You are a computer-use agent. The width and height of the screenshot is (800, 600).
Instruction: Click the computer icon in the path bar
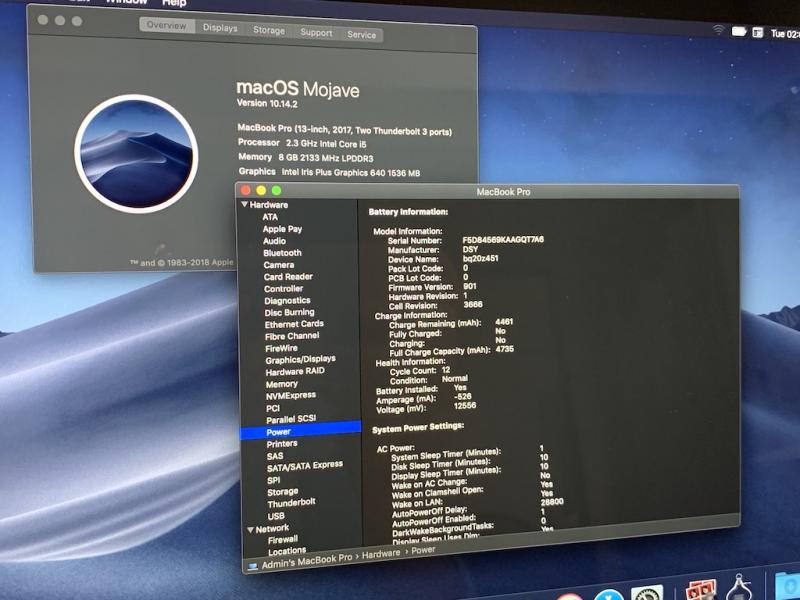pyautogui.click(x=253, y=566)
